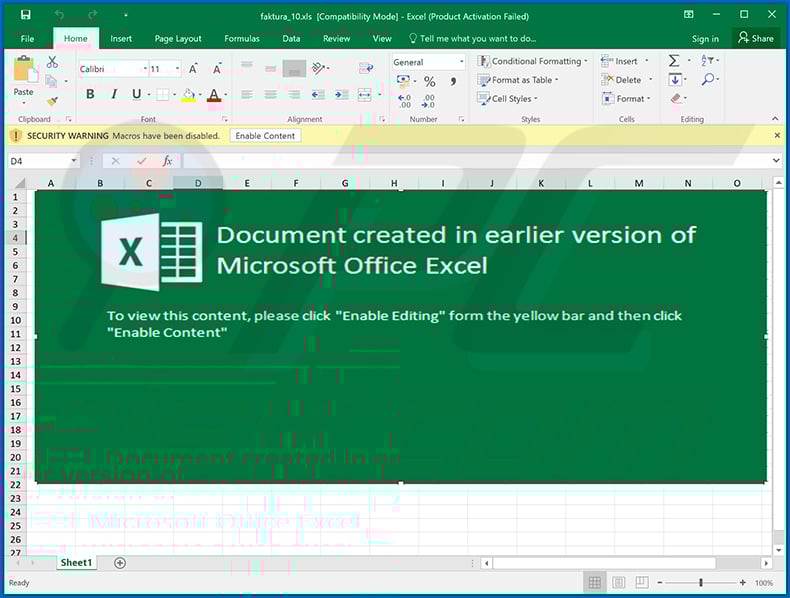Click the Tell me what you want to do box
The height and width of the screenshot is (598, 790).
[x=473, y=38]
